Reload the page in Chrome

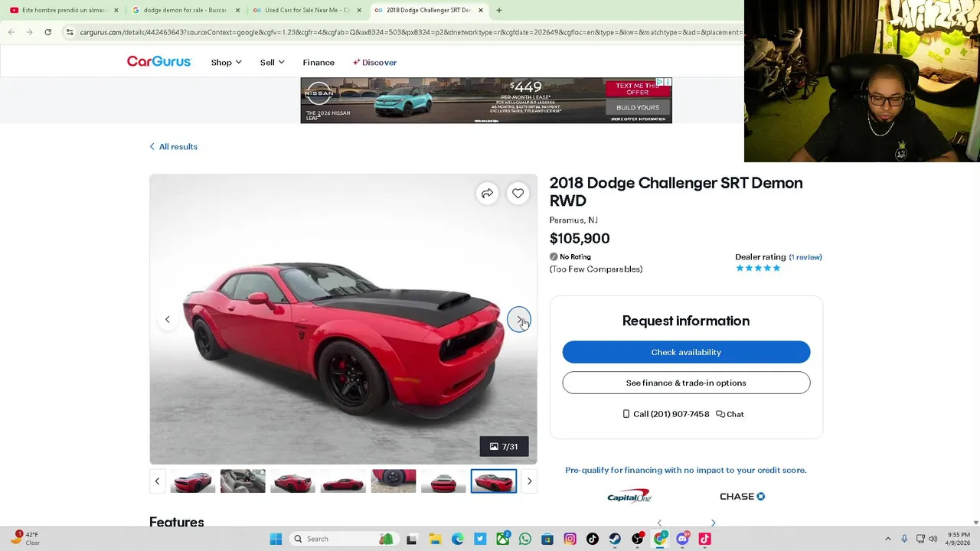pyautogui.click(x=47, y=32)
